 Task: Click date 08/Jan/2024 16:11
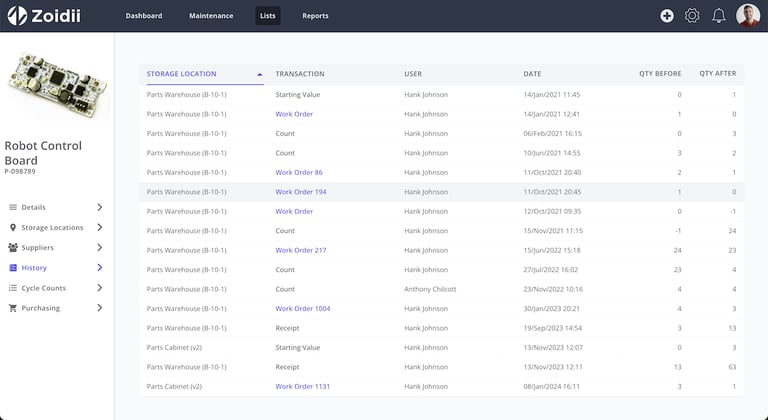click(x=552, y=386)
